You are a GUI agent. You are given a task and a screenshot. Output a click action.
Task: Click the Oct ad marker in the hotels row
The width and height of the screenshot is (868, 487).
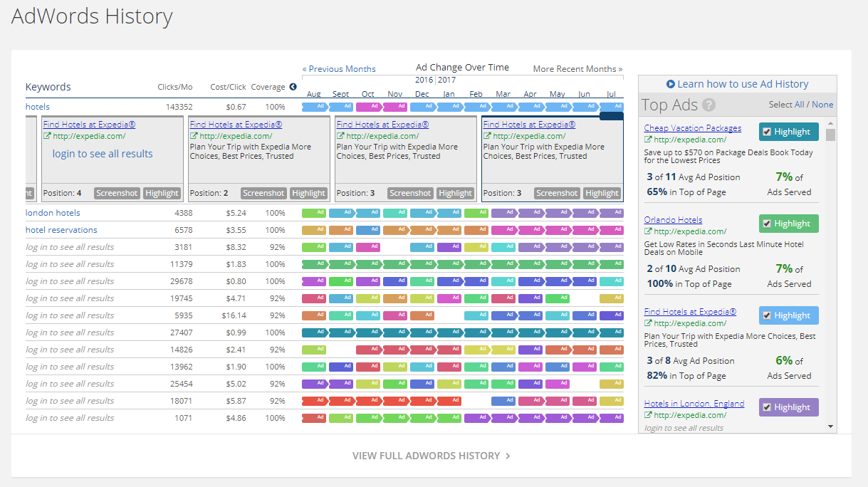tap(368, 107)
